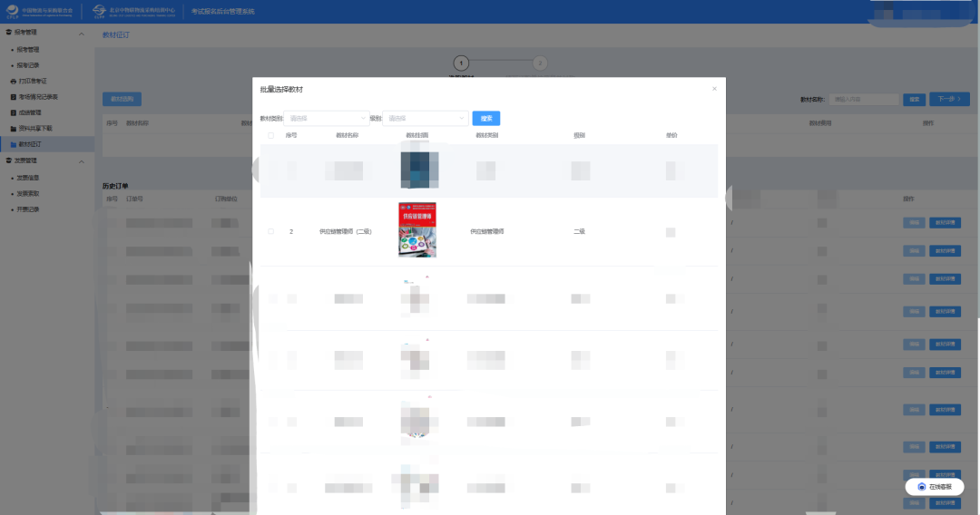Image resolution: width=980 pixels, height=515 pixels.
Task: Open the 在线客服 chat button
Action: coord(935,487)
